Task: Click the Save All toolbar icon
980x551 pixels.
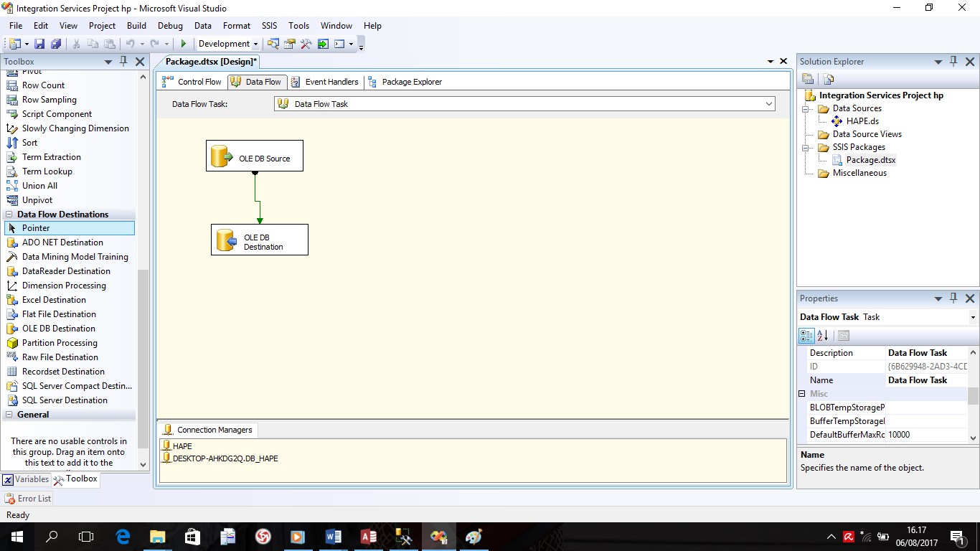Action: 55,44
